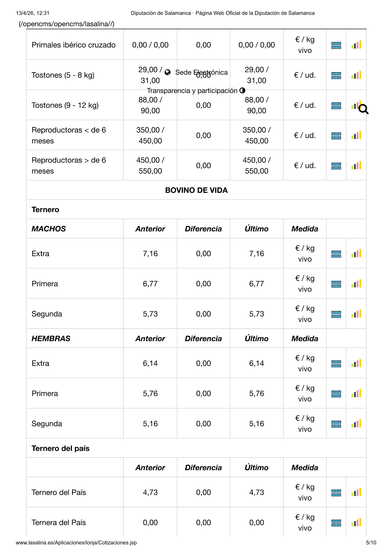Open the table icon for Primales ibérico cruzado
Image resolution: width=392 pixels, height=555 pixels.
click(x=336, y=45)
